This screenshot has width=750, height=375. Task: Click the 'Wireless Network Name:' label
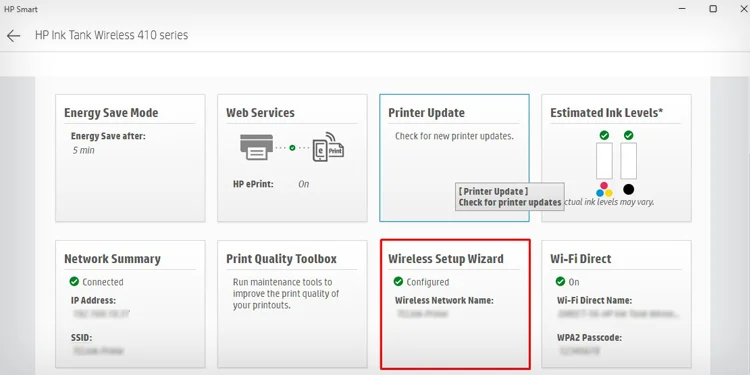pos(444,301)
